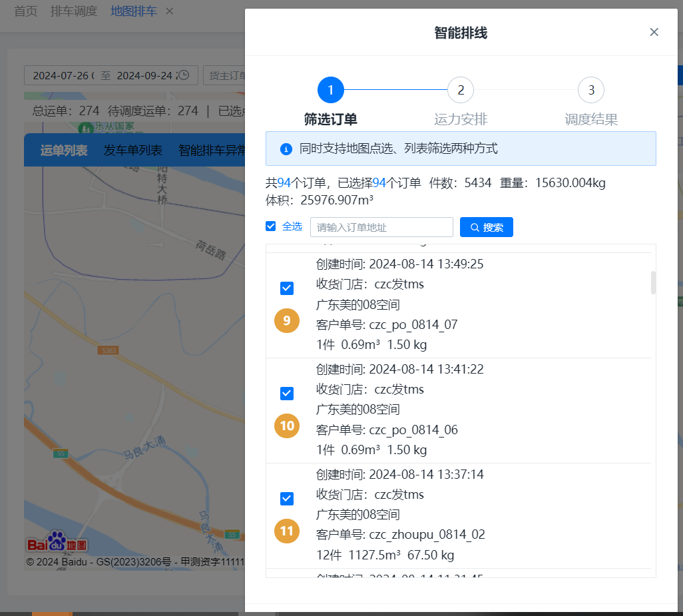Close the 智能排线 dialog
The image size is (683, 616).
654,32
